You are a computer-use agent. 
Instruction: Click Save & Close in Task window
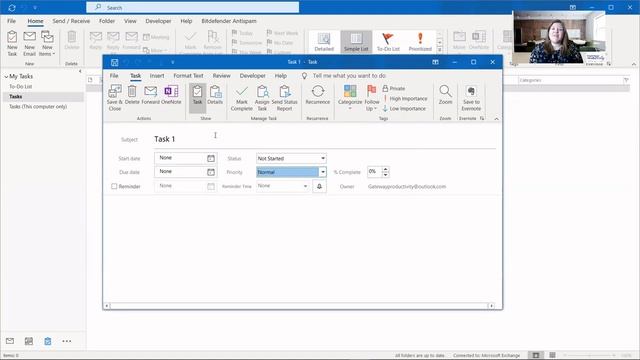(x=115, y=98)
